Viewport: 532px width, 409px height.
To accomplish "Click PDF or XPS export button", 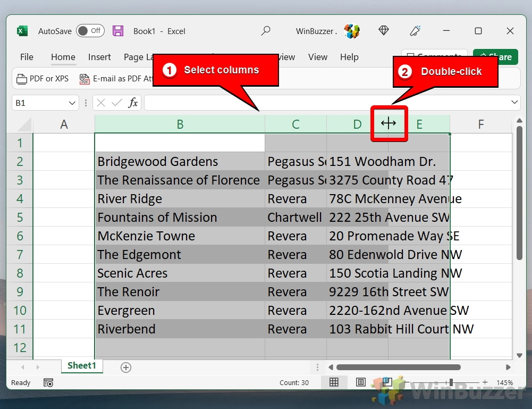I will tap(43, 79).
